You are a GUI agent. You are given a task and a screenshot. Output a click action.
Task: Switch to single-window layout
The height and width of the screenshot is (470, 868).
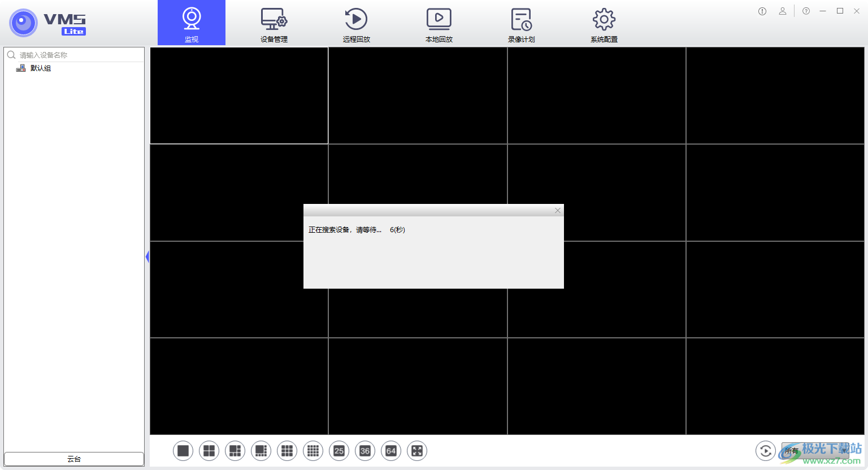click(183, 451)
